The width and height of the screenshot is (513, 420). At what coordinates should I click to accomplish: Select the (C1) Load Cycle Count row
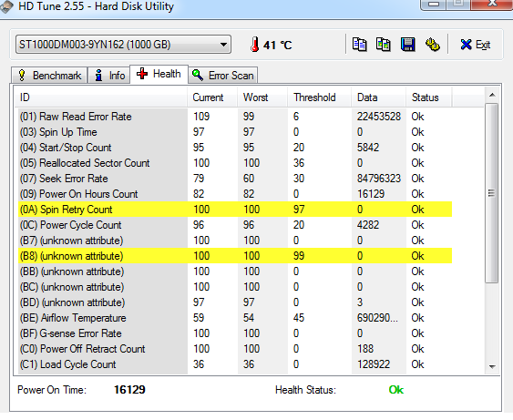[x=235, y=364]
